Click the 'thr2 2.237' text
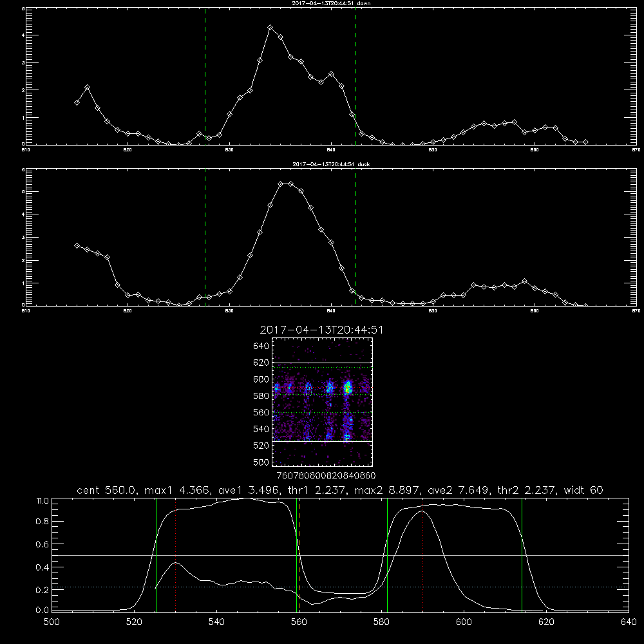644x644 pixels. point(527,490)
